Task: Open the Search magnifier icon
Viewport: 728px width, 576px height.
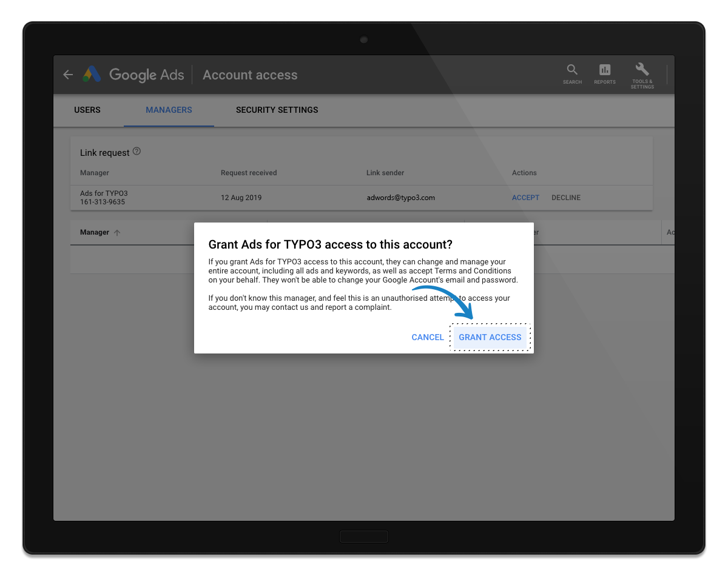Action: point(572,70)
